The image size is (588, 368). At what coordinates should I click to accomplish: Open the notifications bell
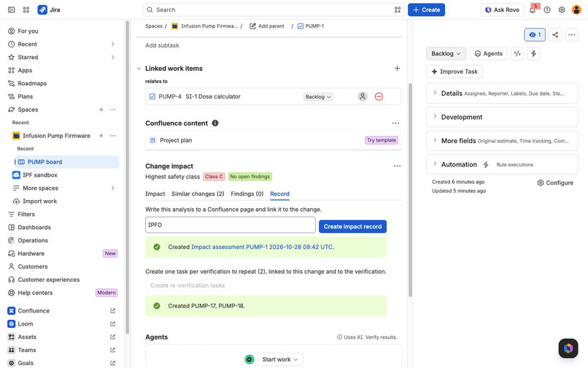click(532, 9)
